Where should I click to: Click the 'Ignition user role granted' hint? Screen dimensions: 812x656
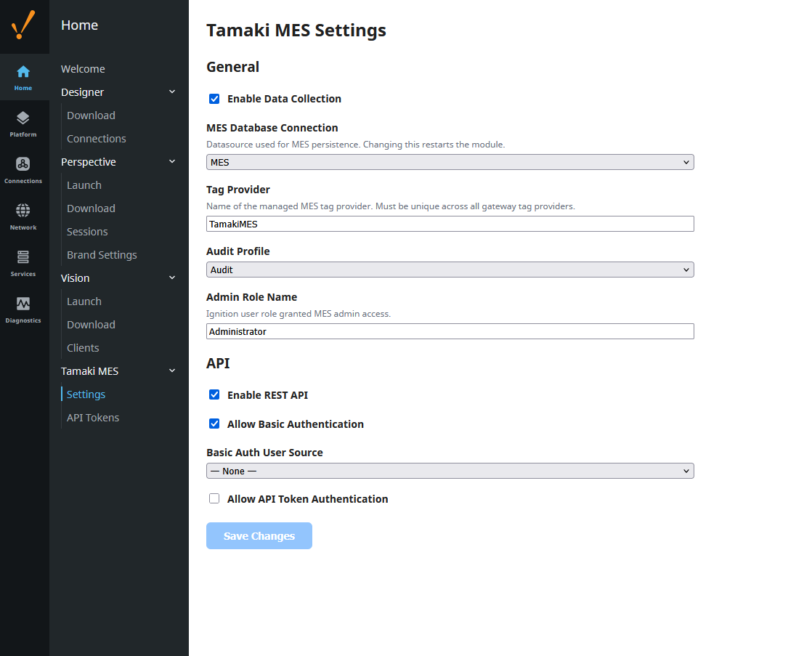pos(299,314)
